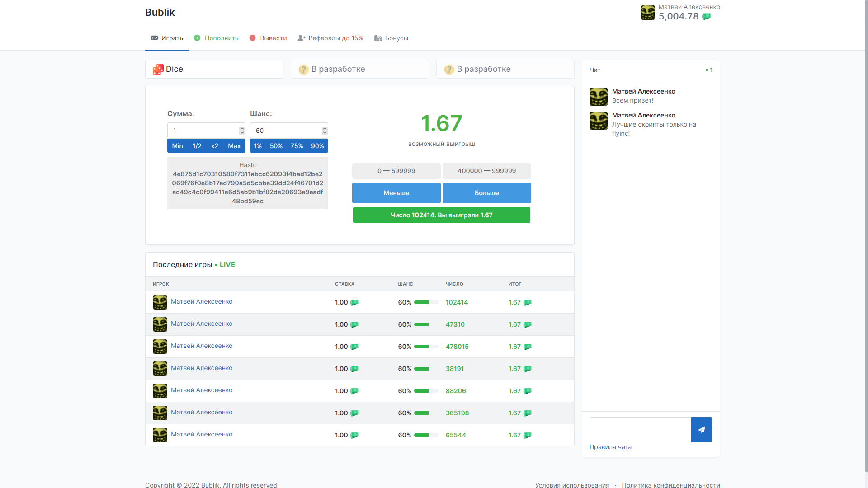Click cash icon next to first 1.67 result
868x488 pixels.
pos(527,303)
